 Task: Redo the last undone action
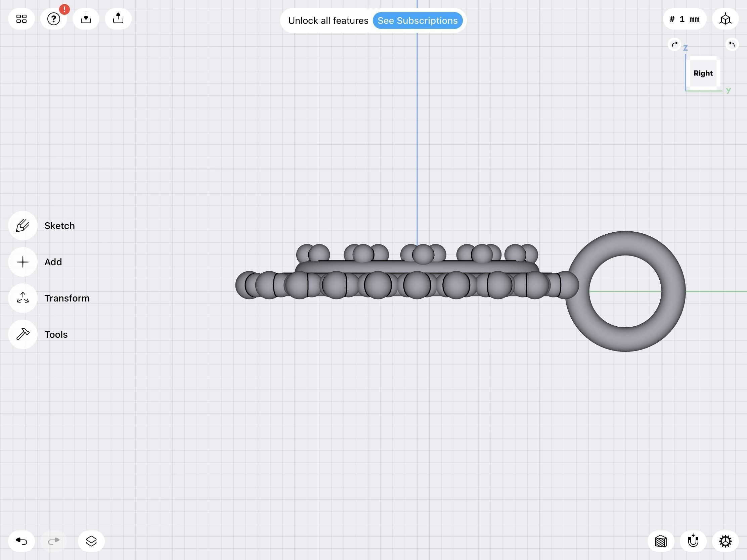pos(54,541)
